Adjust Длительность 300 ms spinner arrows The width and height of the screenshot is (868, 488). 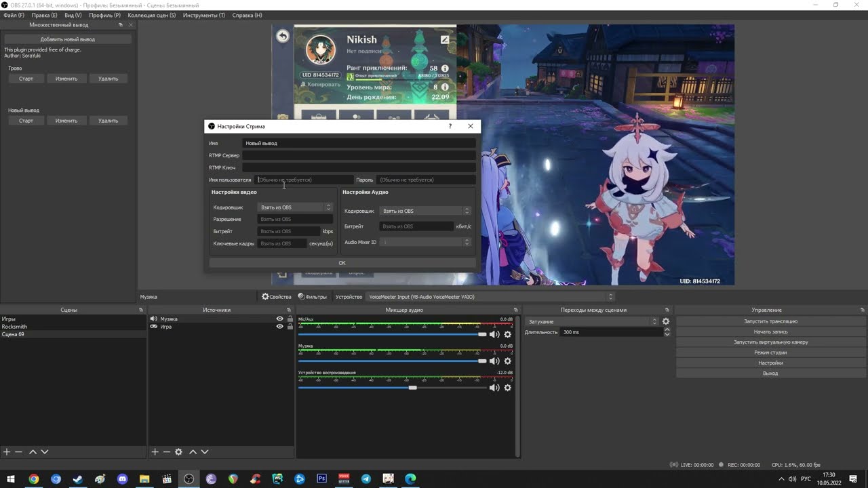[x=667, y=332]
